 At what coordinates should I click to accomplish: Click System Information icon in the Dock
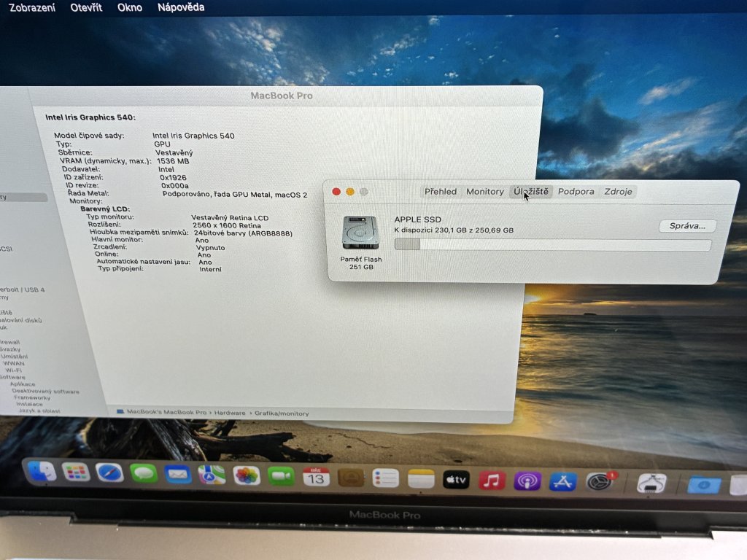[x=651, y=484]
